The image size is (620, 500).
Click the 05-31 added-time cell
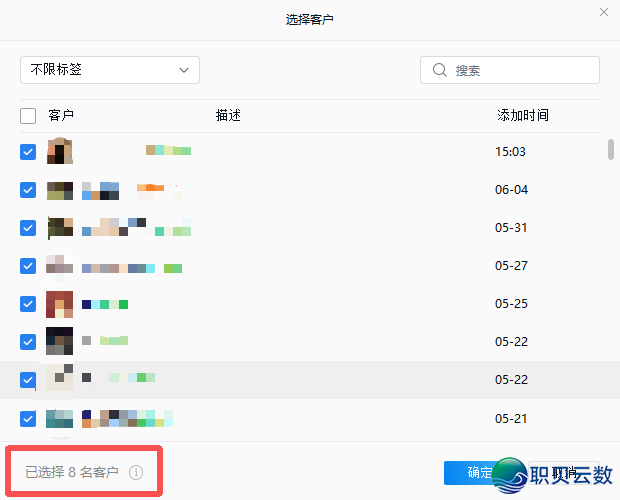point(511,228)
